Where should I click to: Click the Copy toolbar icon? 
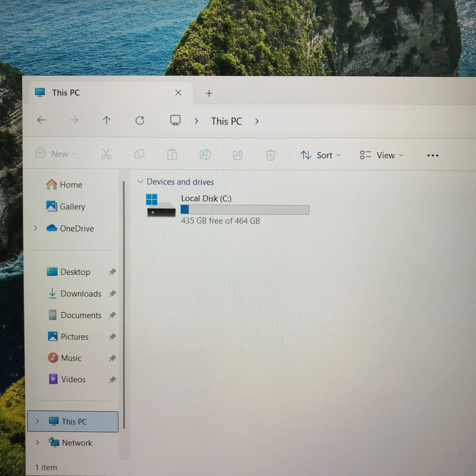click(139, 154)
